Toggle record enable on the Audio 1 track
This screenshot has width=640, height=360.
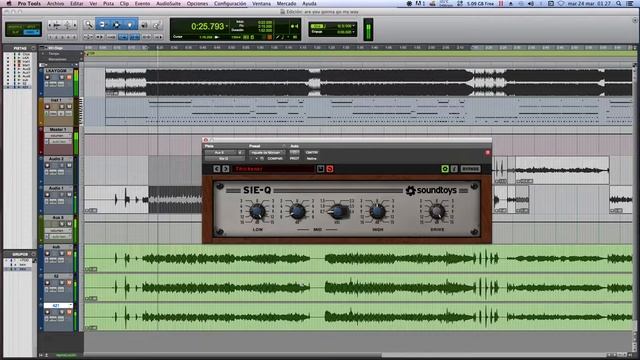point(47,195)
